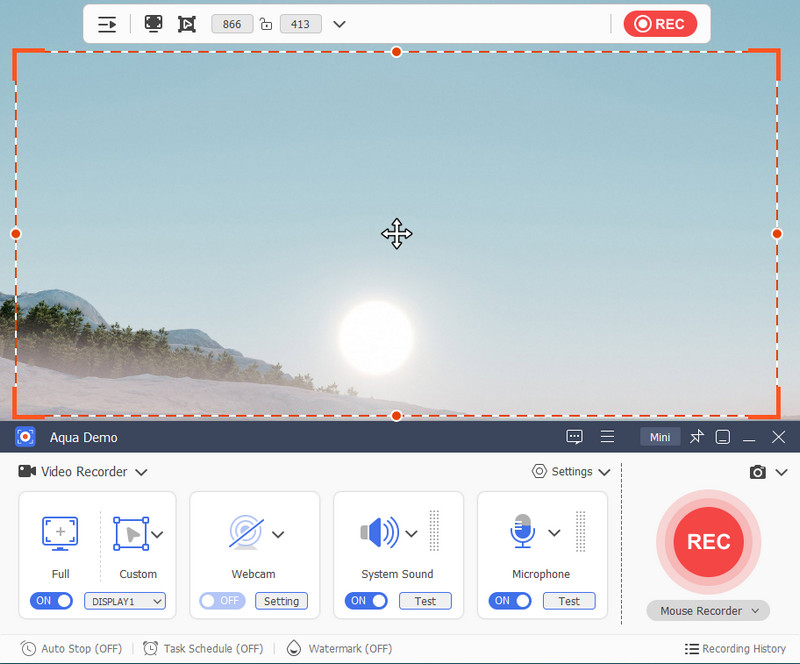Click the Watermark droplet icon
Viewport: 800px width, 664px height.
294,648
